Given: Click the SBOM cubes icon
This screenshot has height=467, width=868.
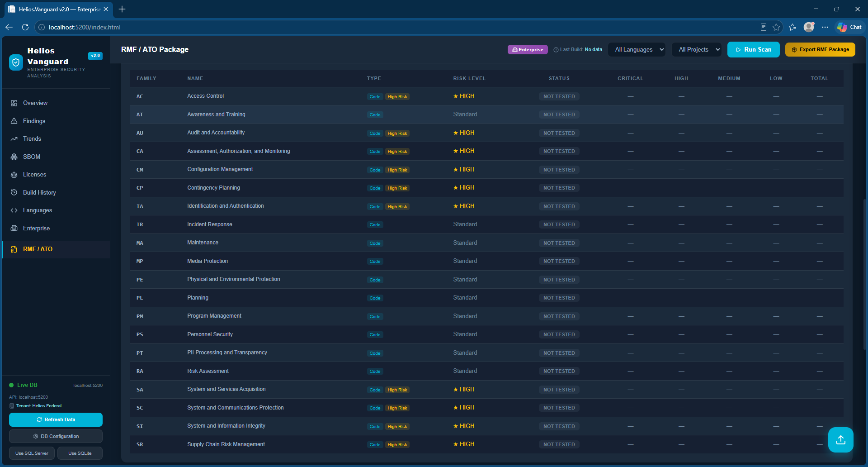Looking at the screenshot, I should pos(14,157).
